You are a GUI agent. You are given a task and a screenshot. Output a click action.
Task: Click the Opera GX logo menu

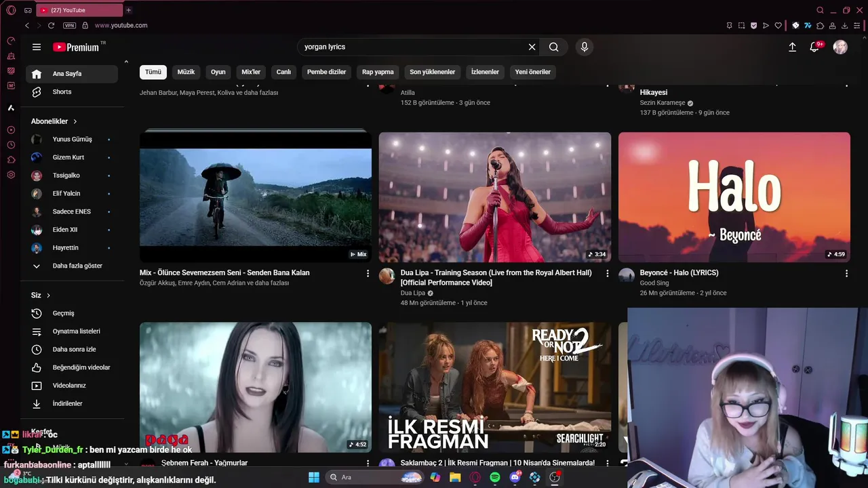pos(11,10)
